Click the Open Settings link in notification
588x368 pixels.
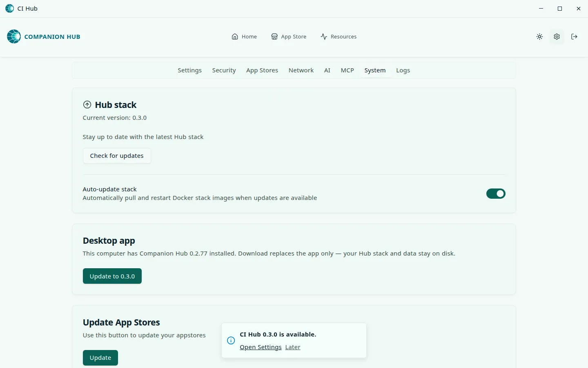pyautogui.click(x=261, y=347)
